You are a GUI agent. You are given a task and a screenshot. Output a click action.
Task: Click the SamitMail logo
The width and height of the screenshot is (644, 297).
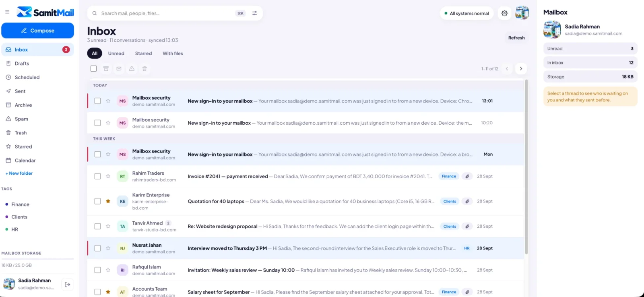[45, 12]
